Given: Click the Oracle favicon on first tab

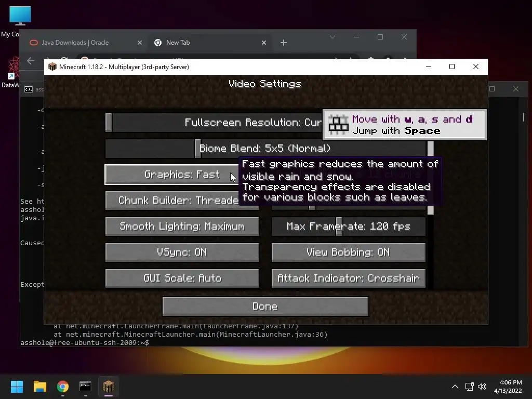Looking at the screenshot, I should click(x=34, y=43).
